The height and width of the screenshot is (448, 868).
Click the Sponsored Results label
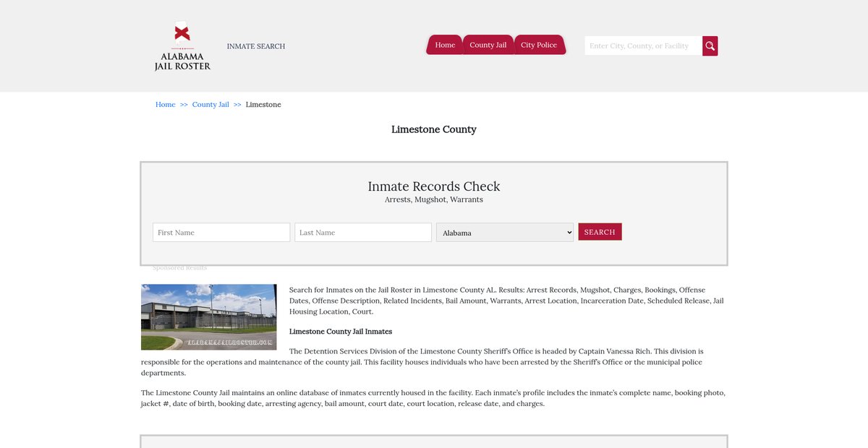(x=180, y=268)
